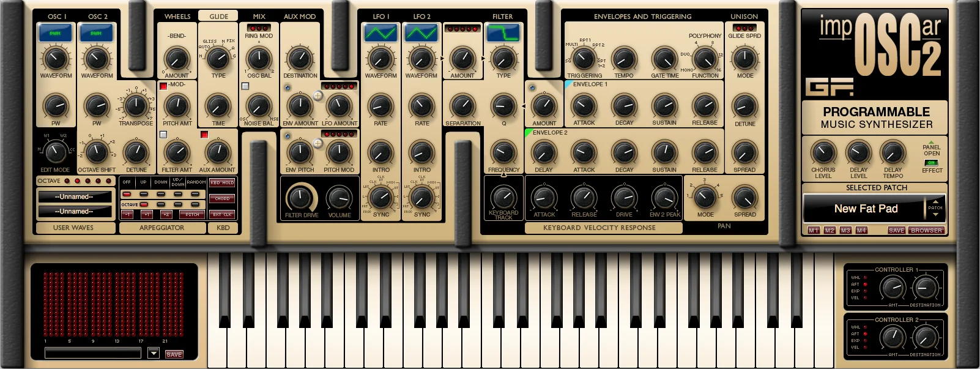Open the sequence preset dropdown arrow

(x=154, y=353)
